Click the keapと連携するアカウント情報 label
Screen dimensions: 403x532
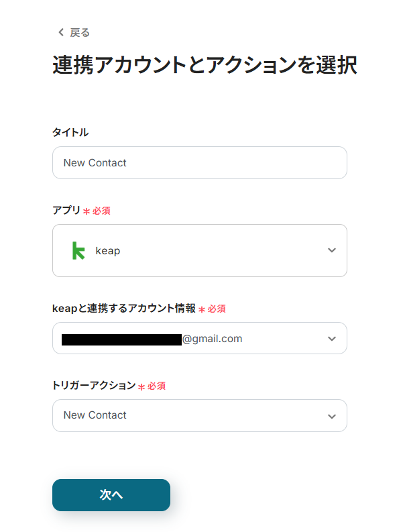(x=124, y=308)
